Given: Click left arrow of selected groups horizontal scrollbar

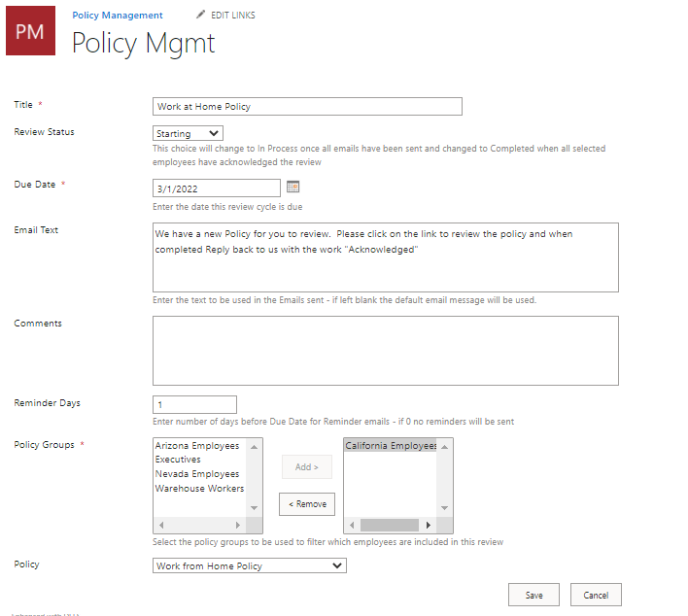Looking at the screenshot, I should 352,525.
